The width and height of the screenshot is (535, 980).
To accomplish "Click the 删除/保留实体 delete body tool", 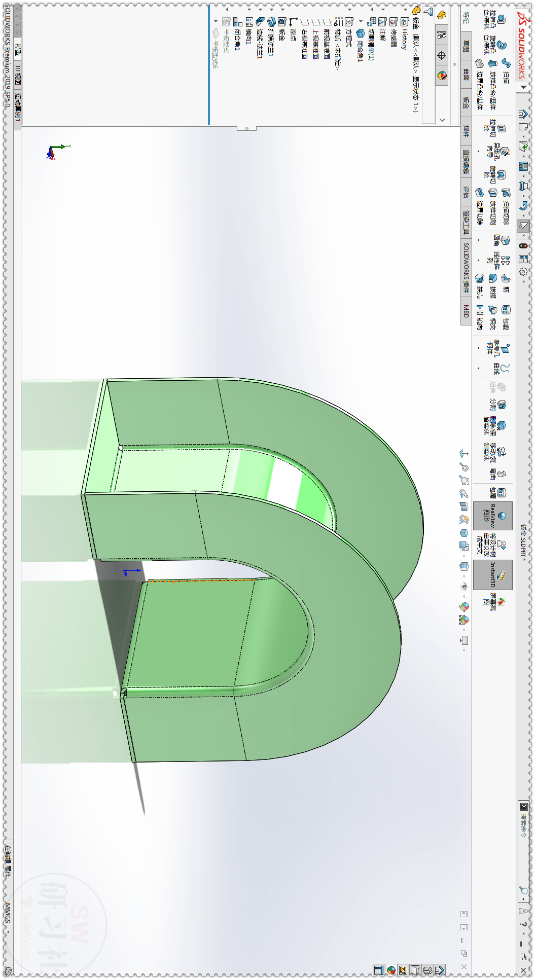I will pyautogui.click(x=494, y=426).
